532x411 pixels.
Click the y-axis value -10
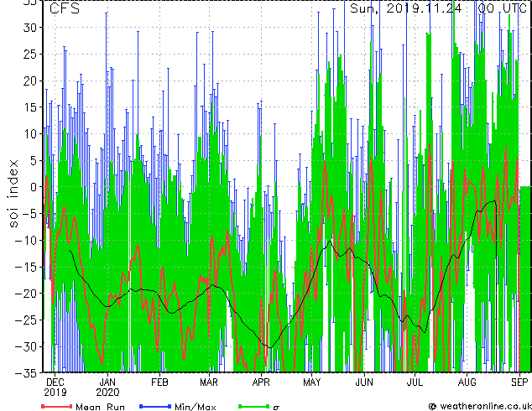(x=26, y=241)
